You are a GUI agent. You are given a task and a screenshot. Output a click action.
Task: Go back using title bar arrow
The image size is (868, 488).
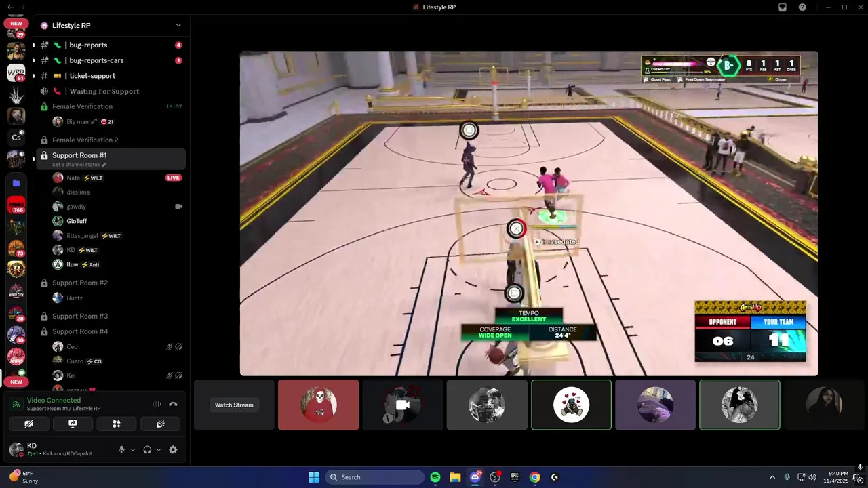[x=9, y=7]
